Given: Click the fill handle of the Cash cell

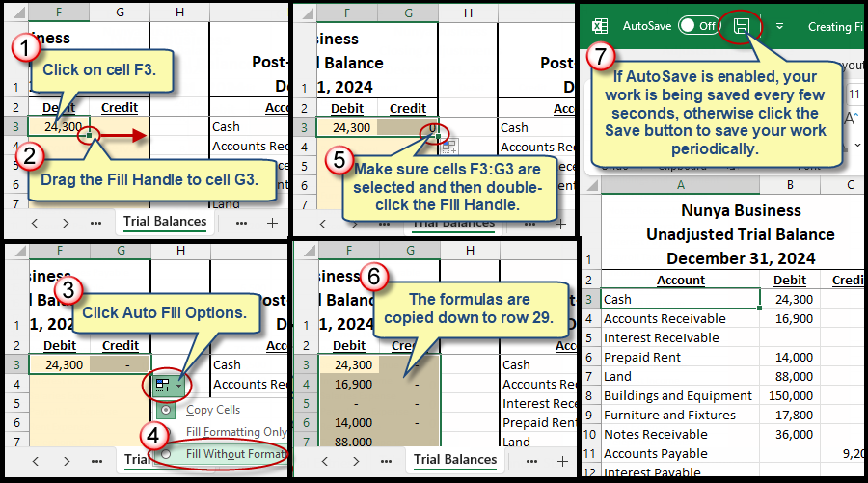Looking at the screenshot, I should click(760, 309).
